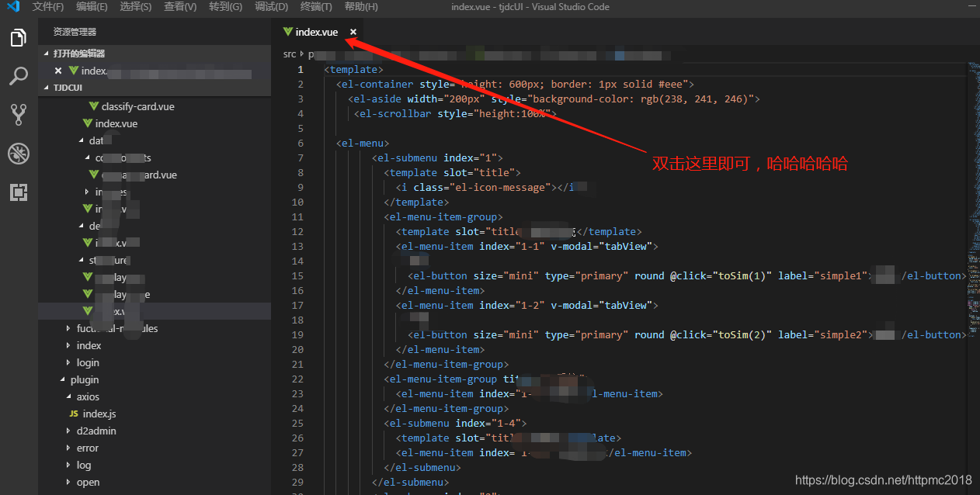980x495 pixels.
Task: Click the VS Code logo in title bar
Action: tap(13, 7)
